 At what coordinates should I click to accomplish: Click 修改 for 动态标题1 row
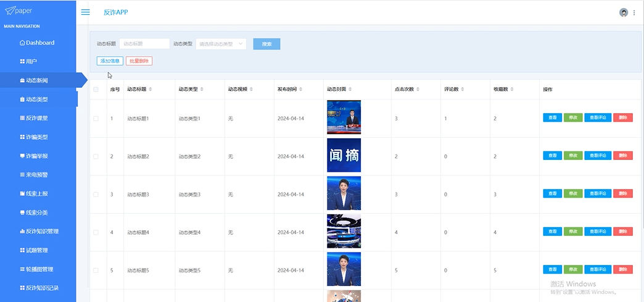[573, 118]
